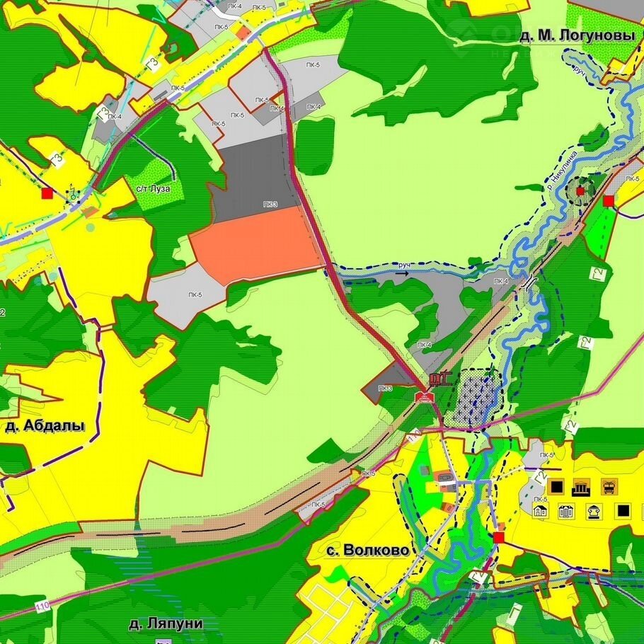Click the руч stream label with arrow
644x644 pixels.
[404, 267]
